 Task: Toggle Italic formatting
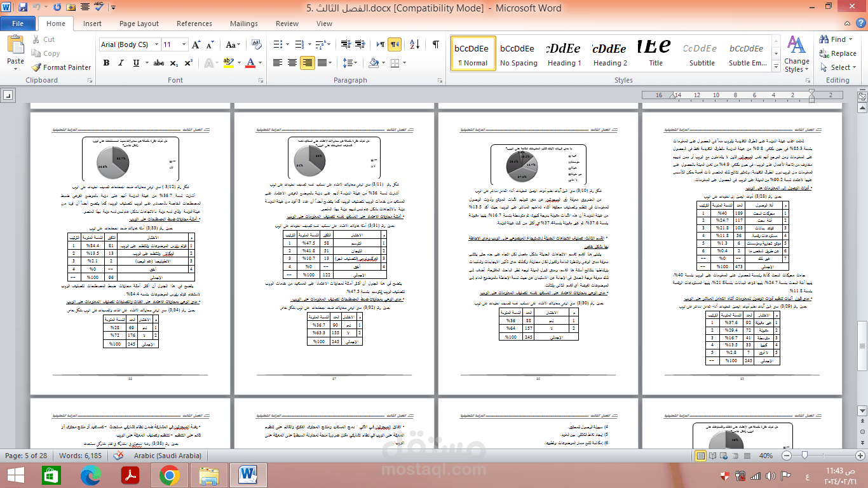[x=119, y=63]
